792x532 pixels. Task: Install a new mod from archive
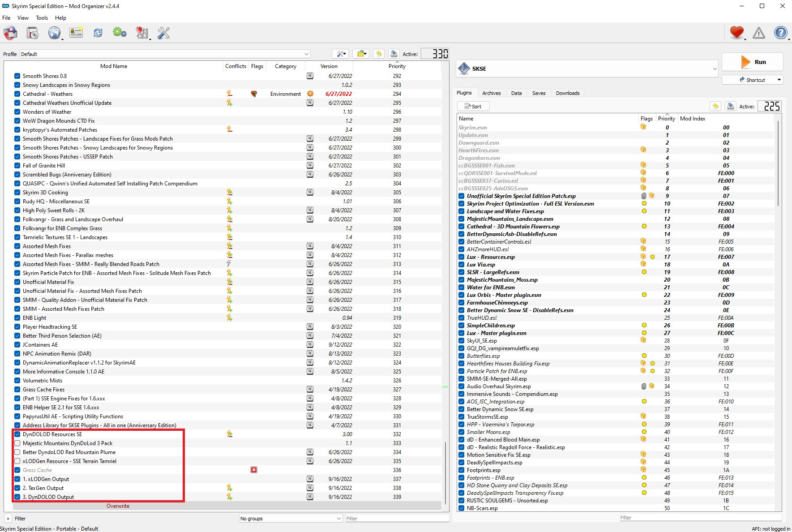(33, 33)
